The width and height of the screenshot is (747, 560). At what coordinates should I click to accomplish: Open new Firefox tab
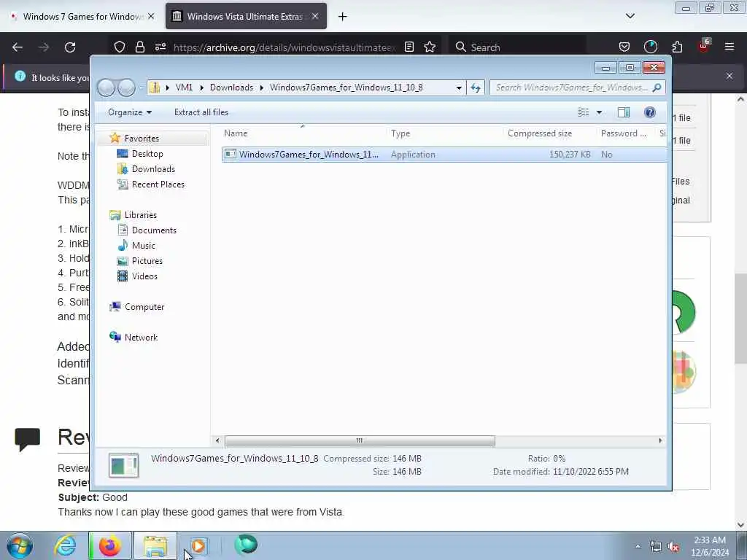click(x=343, y=17)
